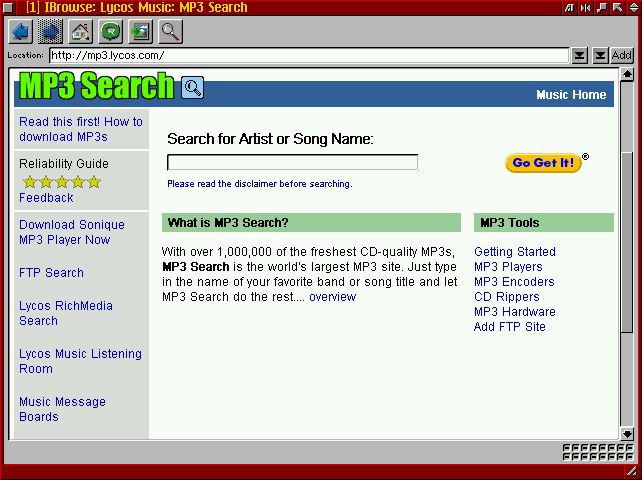Open Music Home link
The width and height of the screenshot is (642, 480).
(x=571, y=95)
